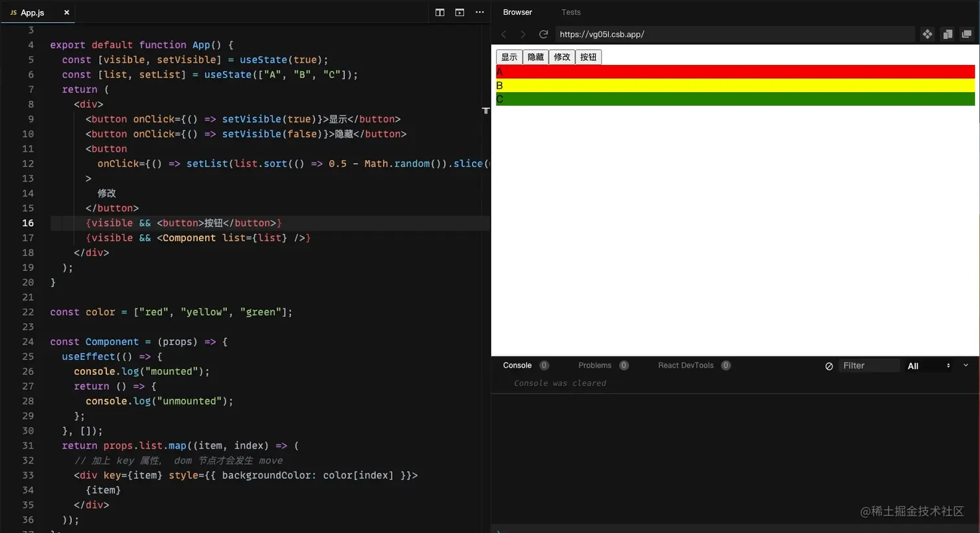This screenshot has height=533, width=980.
Task: Click the 隐藏 button in preview
Action: coord(536,57)
